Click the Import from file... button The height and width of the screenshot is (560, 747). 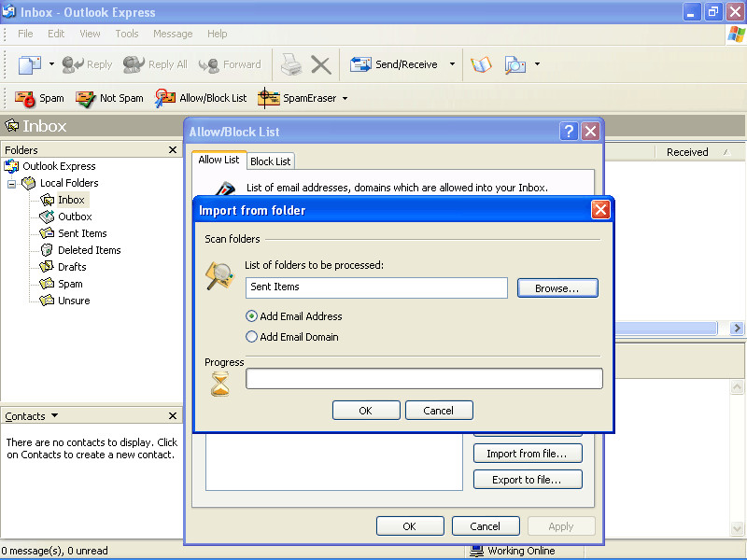point(528,454)
